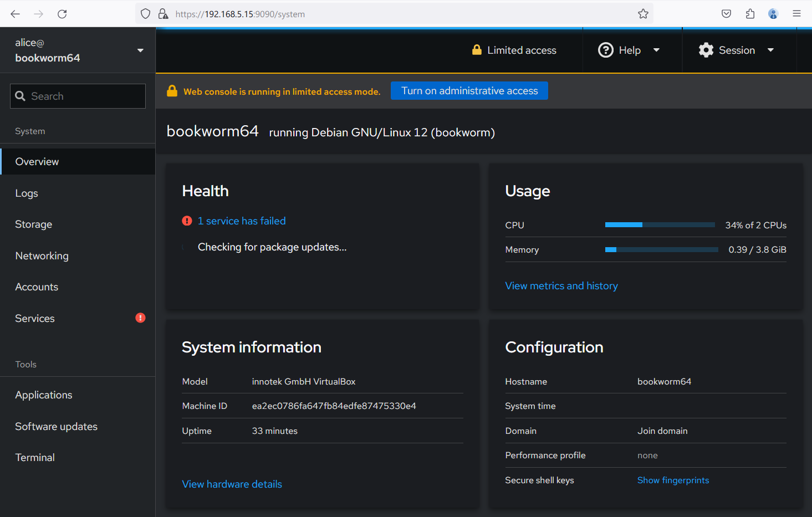
Task: Click the browser address bar URL
Action: click(x=240, y=14)
